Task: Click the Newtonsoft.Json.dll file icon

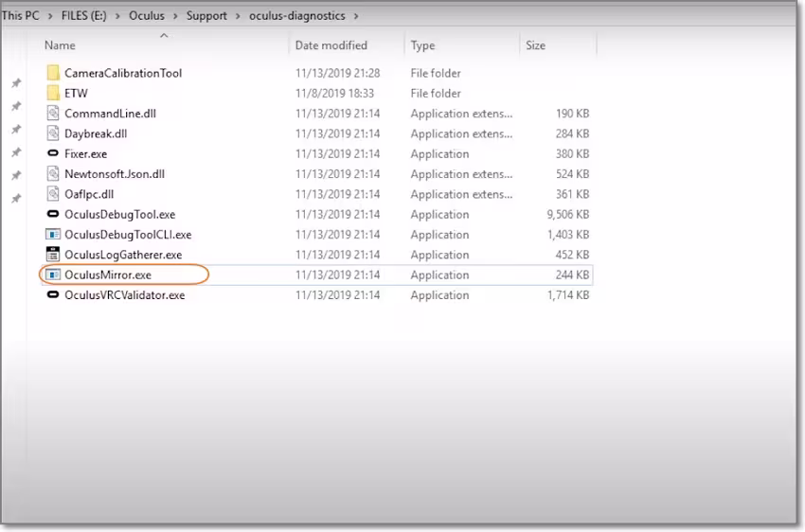Action: [53, 173]
